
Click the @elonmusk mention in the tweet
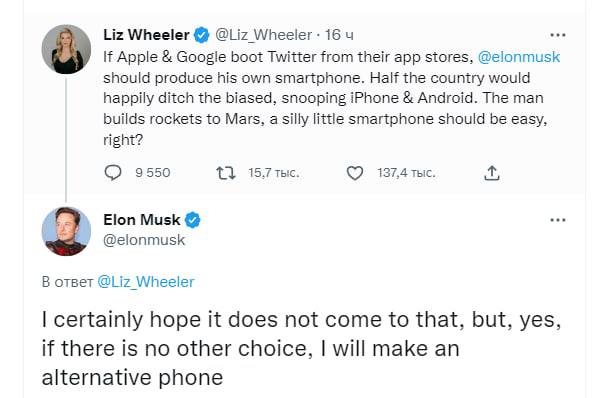click(519, 57)
